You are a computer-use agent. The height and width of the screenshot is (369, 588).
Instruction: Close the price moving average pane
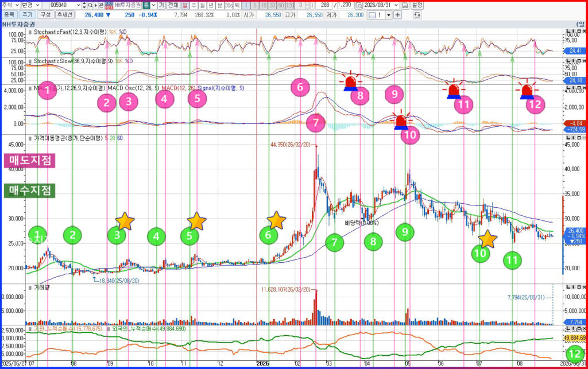point(584,138)
